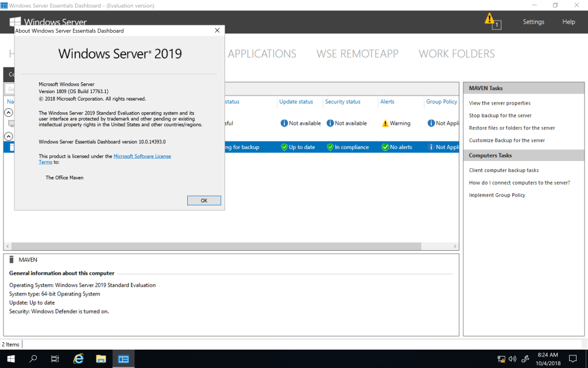Click the Windows Start button
This screenshot has width=588, height=368.
coord(11,359)
